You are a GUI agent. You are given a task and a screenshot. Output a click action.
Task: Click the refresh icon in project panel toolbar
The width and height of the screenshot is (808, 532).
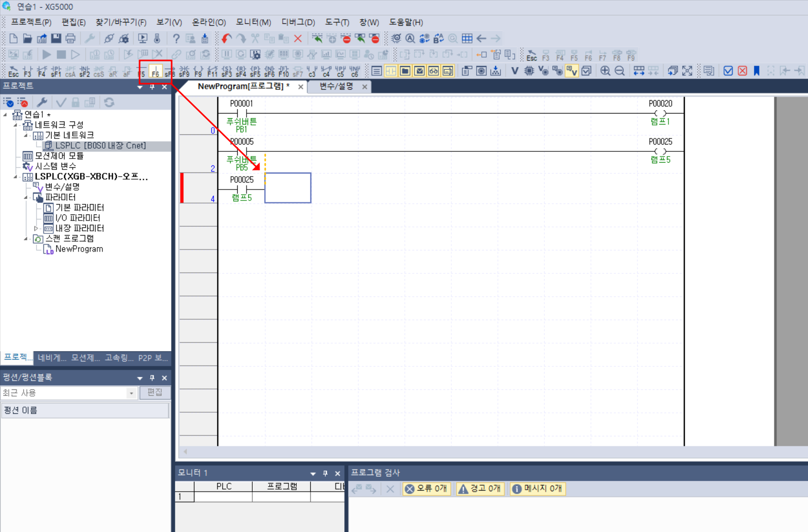click(x=109, y=102)
